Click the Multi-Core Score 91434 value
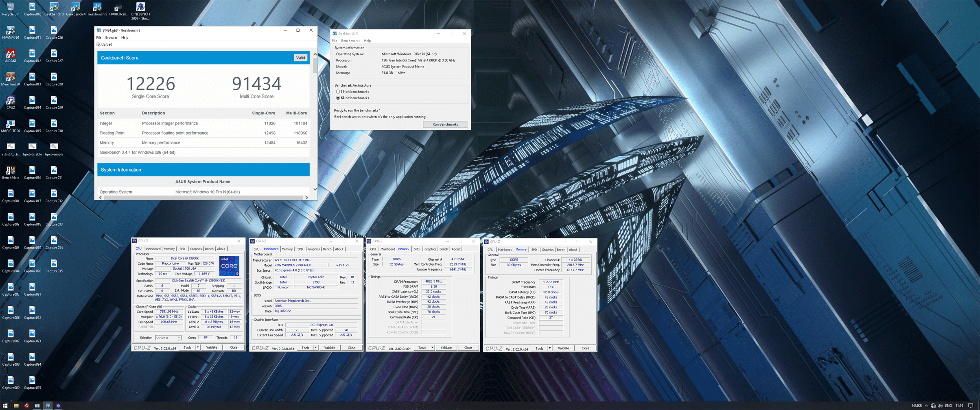 [256, 84]
